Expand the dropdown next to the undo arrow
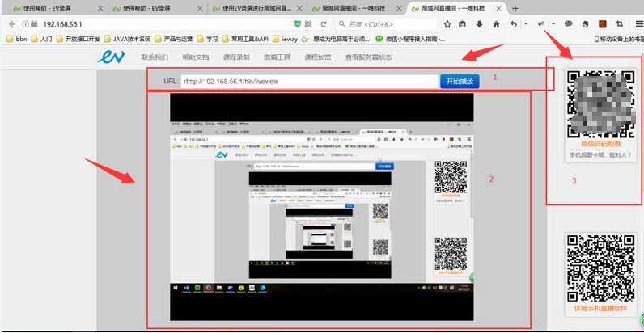Image resolution: width=644 pixels, height=333 pixels. [x=526, y=24]
